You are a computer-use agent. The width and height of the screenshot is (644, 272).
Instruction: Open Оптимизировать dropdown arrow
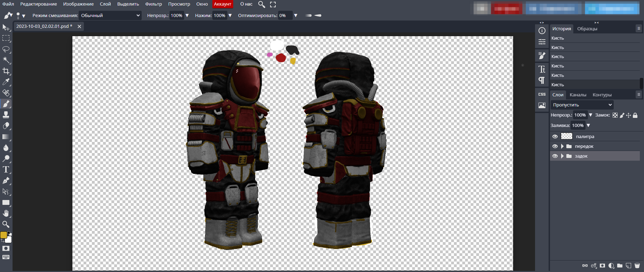click(296, 15)
